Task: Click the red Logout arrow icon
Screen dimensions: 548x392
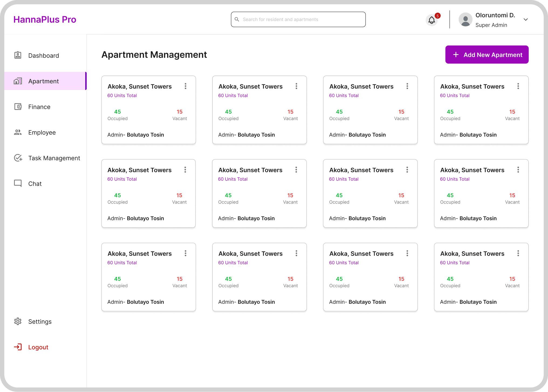Action: pyautogui.click(x=18, y=347)
